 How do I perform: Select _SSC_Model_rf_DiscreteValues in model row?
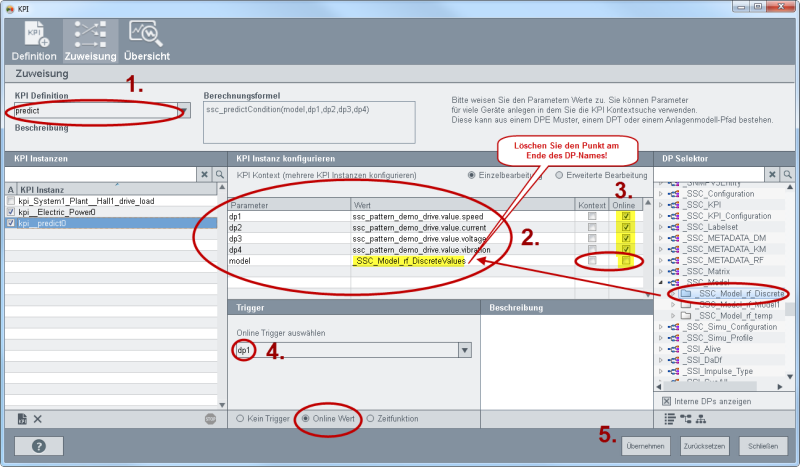(x=409, y=261)
